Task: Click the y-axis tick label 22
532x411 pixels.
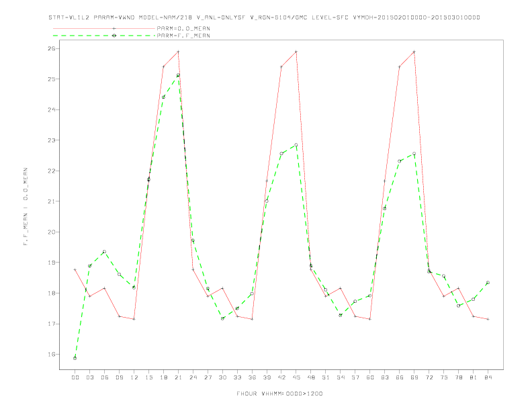Action: tap(52, 171)
